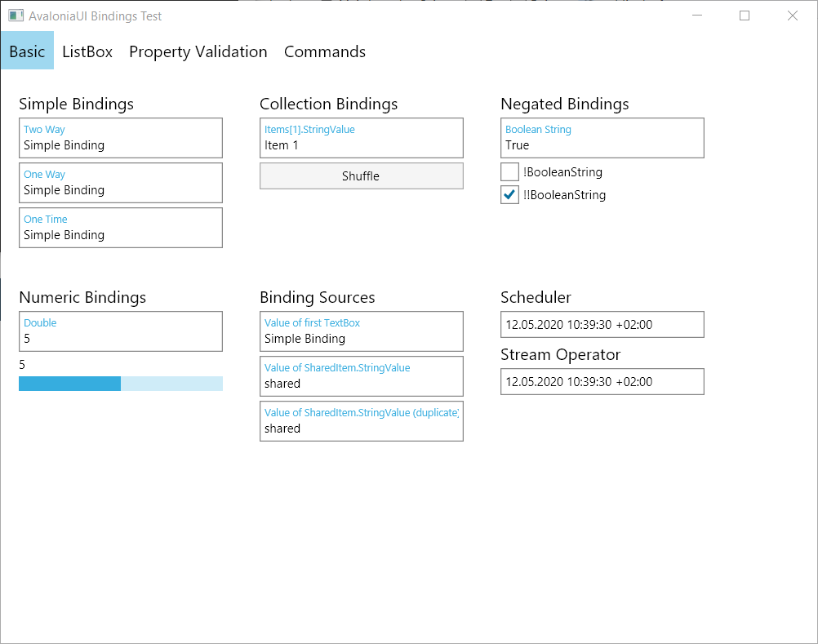
Task: Select the One Time text box
Action: (x=121, y=235)
